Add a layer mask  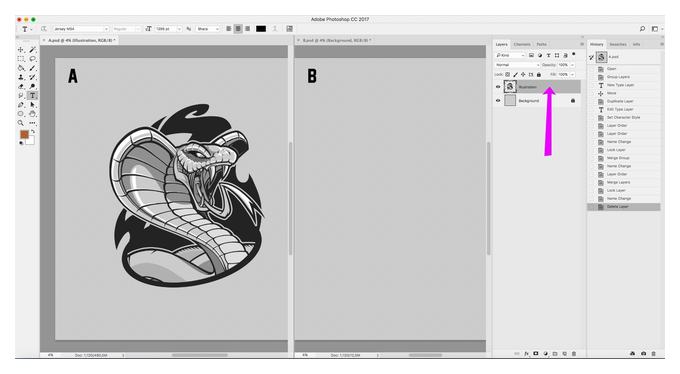tap(536, 354)
